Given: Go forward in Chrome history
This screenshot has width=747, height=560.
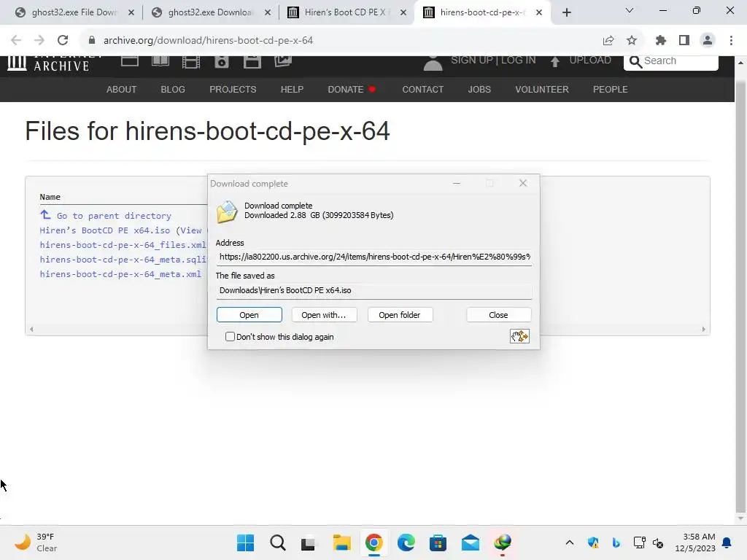Looking at the screenshot, I should pos(39,40).
